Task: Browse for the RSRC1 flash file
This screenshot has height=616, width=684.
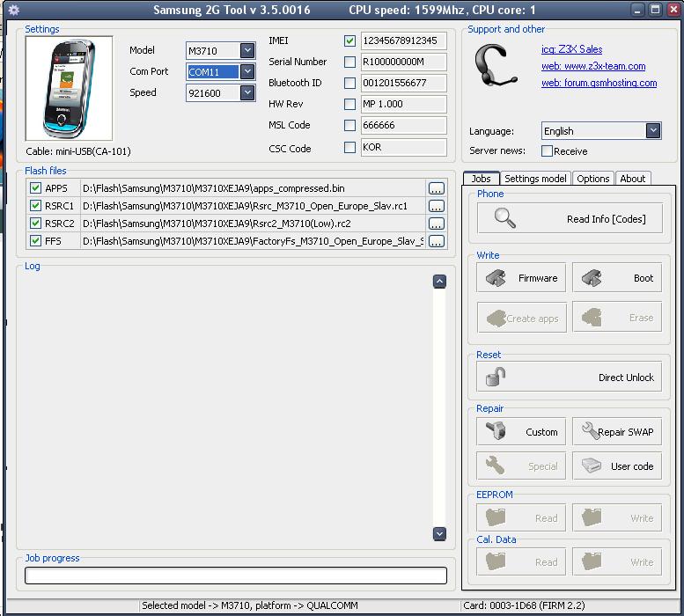Action: (x=437, y=206)
